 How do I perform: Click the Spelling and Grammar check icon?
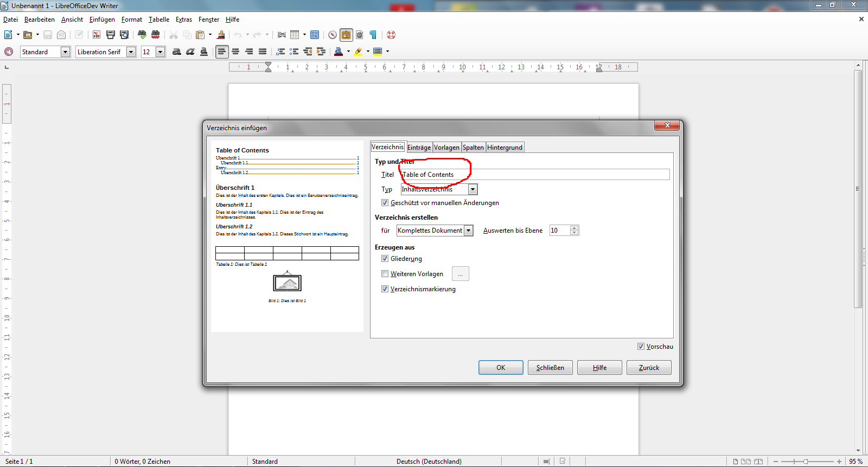[142, 35]
